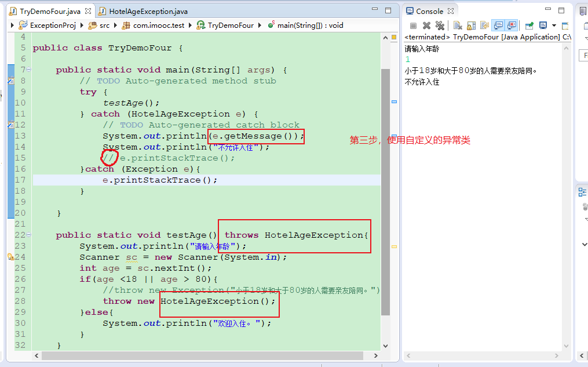Pin the Console view
The image size is (588, 367).
point(529,24)
